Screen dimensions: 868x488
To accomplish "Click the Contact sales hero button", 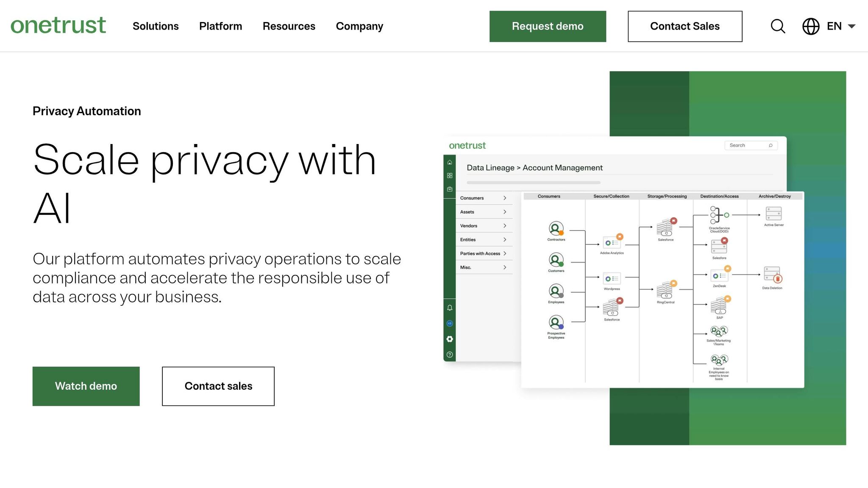I will coord(218,386).
